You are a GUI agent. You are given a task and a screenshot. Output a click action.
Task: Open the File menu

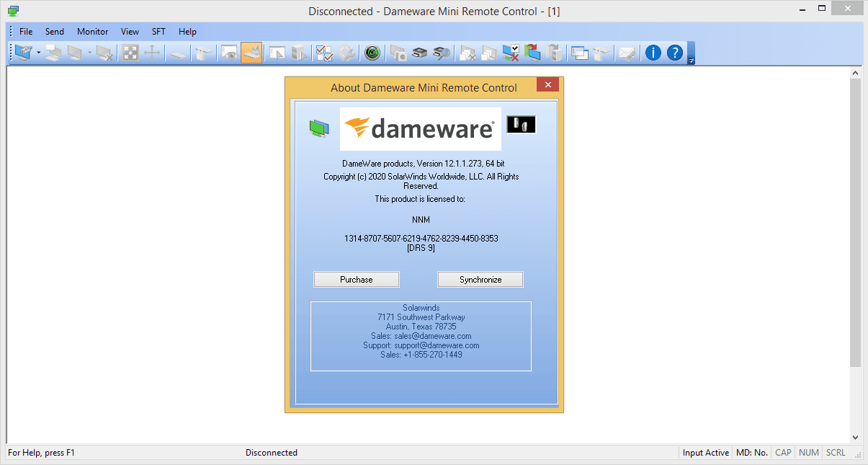point(26,32)
